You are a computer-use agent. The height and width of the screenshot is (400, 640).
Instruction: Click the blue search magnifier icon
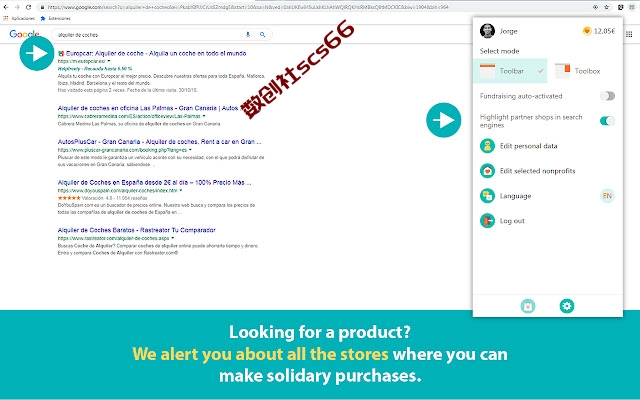(262, 35)
